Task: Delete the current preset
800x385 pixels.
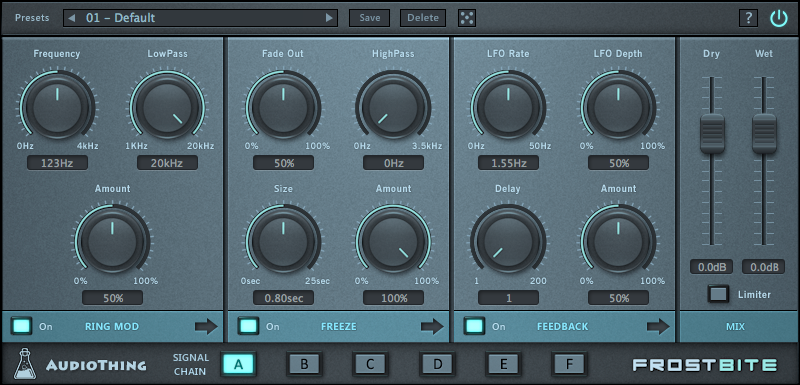Action: [x=423, y=18]
